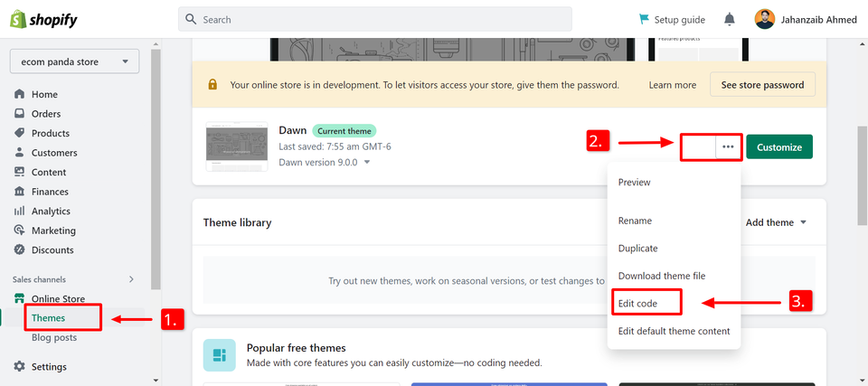
Task: Open notifications bell
Action: [730, 19]
